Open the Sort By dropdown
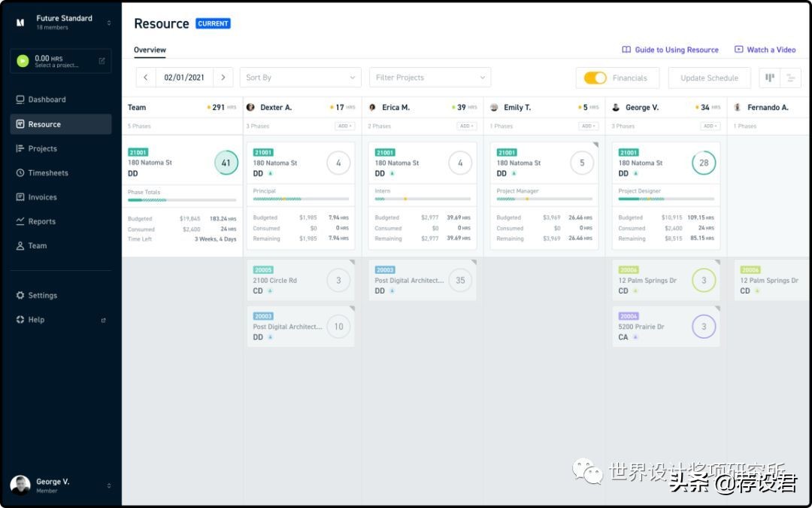Image resolution: width=812 pixels, height=508 pixels. pos(300,78)
